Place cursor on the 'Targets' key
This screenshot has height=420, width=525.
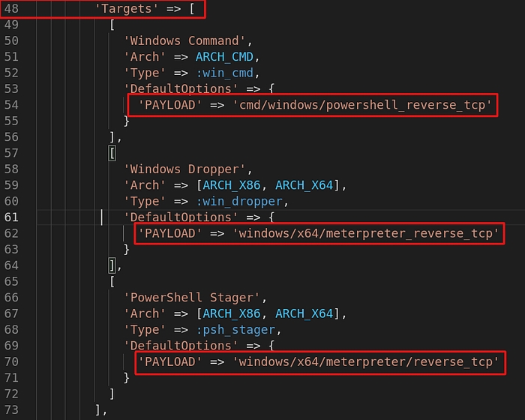point(126,9)
